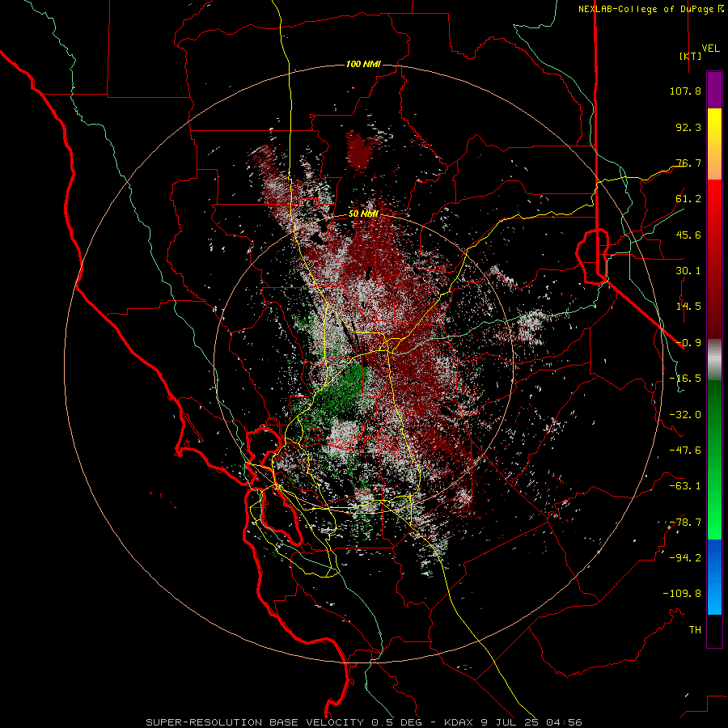This screenshot has width=728, height=728.
Task: Click the TH legend label
Action: pyautogui.click(x=695, y=630)
